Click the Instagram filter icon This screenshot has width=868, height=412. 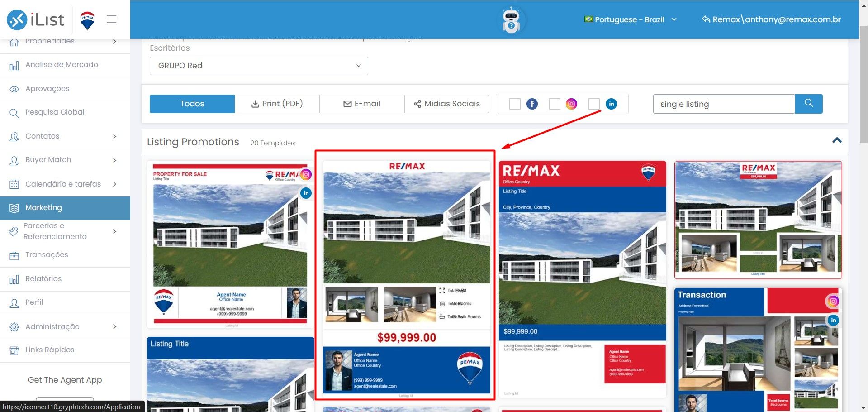(572, 104)
